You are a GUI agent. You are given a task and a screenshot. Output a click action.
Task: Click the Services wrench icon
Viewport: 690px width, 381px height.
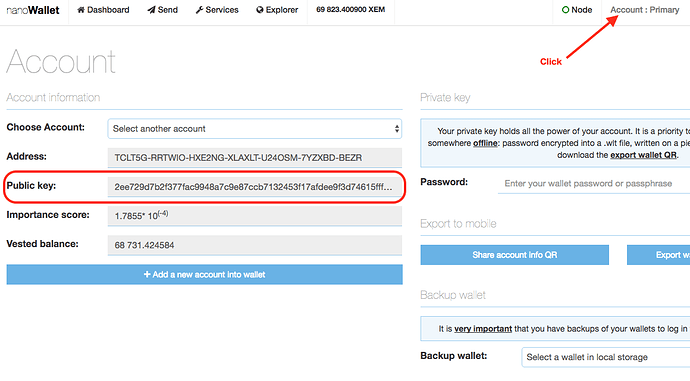[199, 10]
